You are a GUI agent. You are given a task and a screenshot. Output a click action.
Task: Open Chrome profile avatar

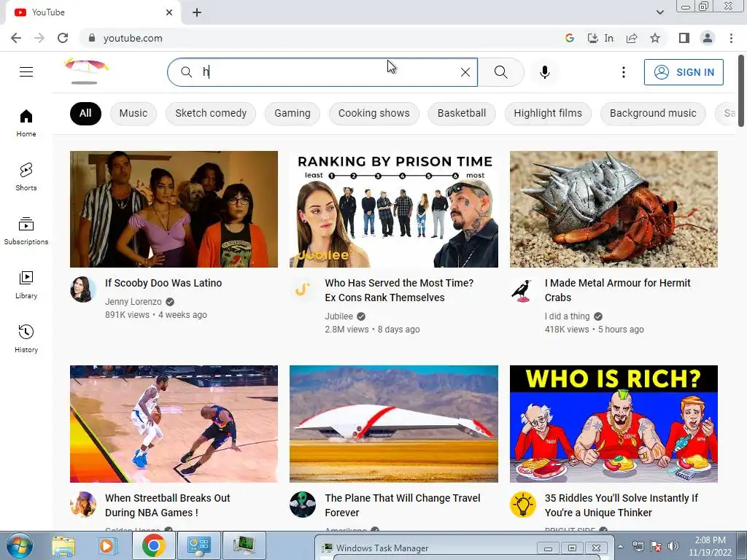tap(708, 38)
